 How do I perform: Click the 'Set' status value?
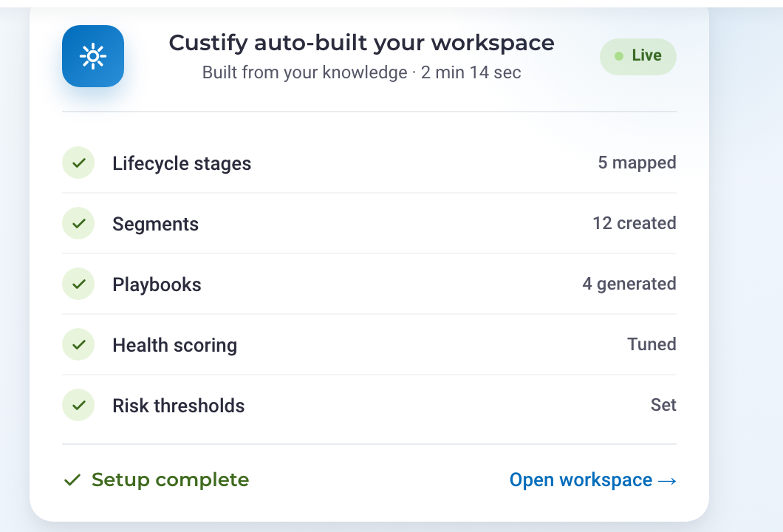pyautogui.click(x=663, y=405)
